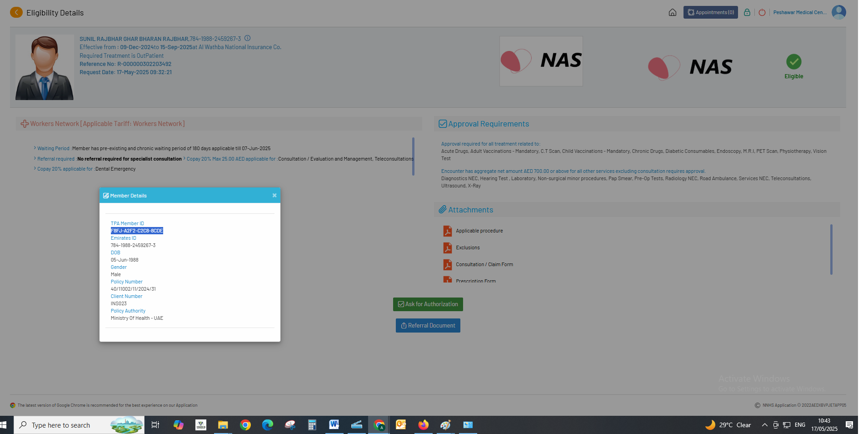Click the Gender value Male

[x=116, y=274]
